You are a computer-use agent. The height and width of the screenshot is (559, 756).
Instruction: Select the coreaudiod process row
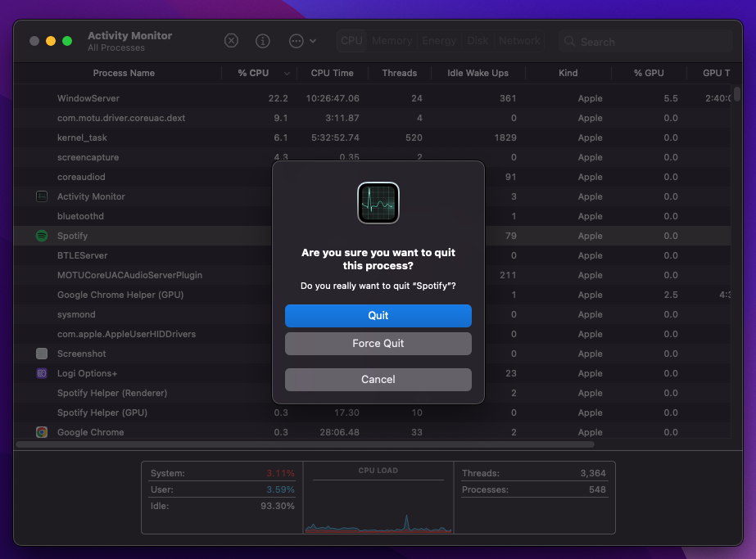(372, 177)
